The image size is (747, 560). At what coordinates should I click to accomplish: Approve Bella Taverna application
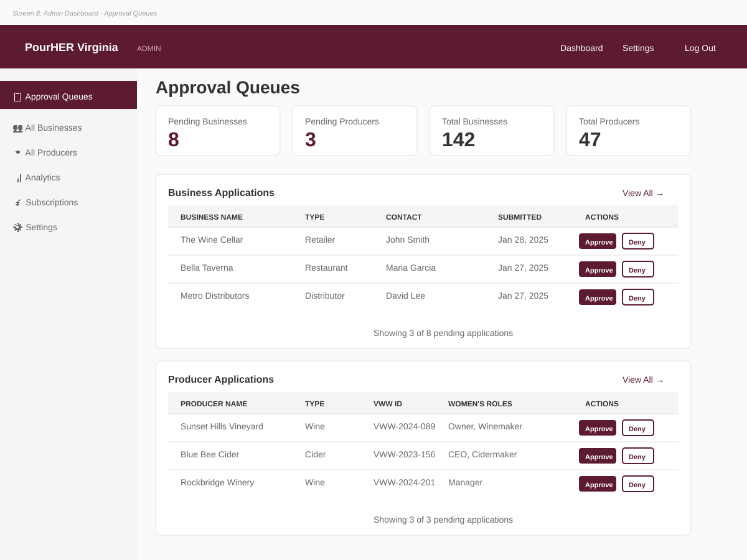598,269
